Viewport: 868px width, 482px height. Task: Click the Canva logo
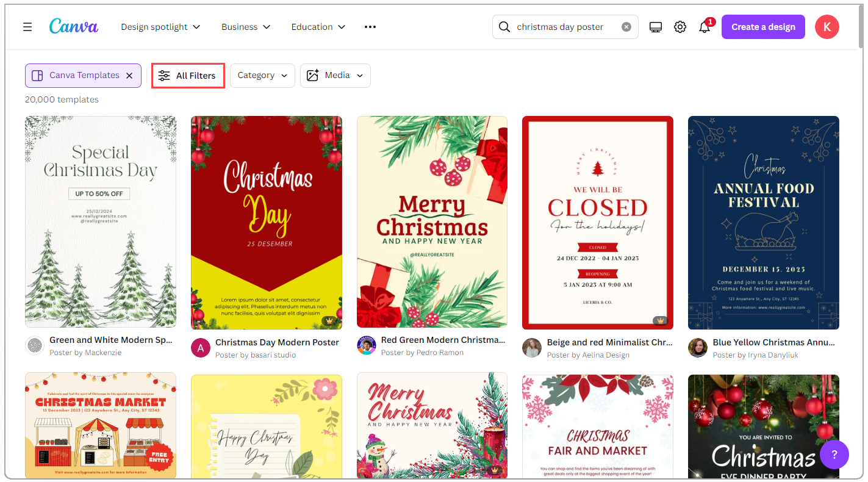(x=73, y=26)
